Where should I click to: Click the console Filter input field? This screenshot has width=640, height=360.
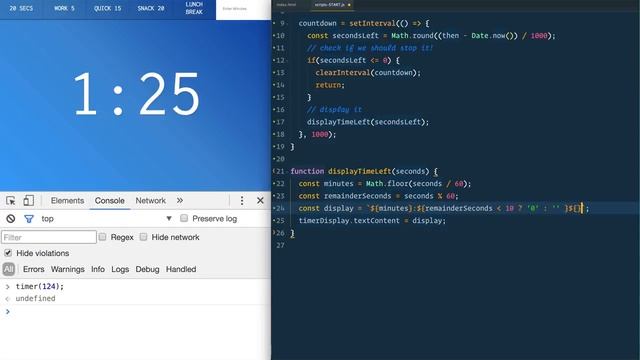pos(49,237)
